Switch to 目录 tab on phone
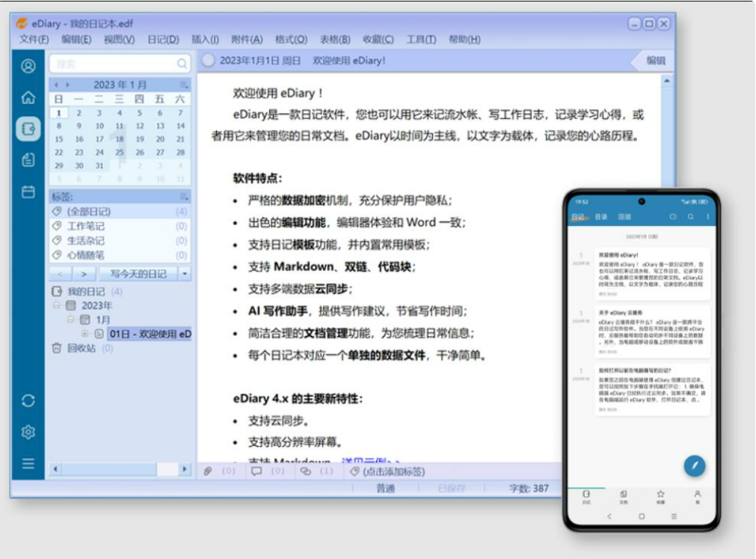 (x=600, y=217)
